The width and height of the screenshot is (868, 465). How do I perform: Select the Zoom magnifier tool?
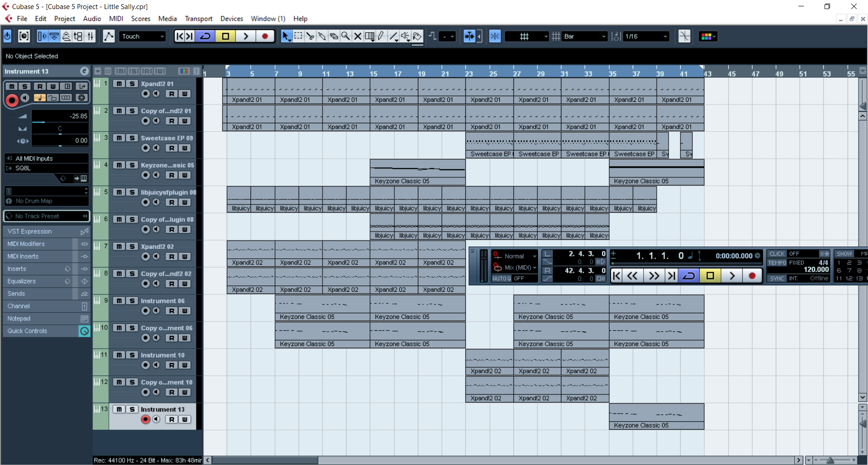point(346,36)
